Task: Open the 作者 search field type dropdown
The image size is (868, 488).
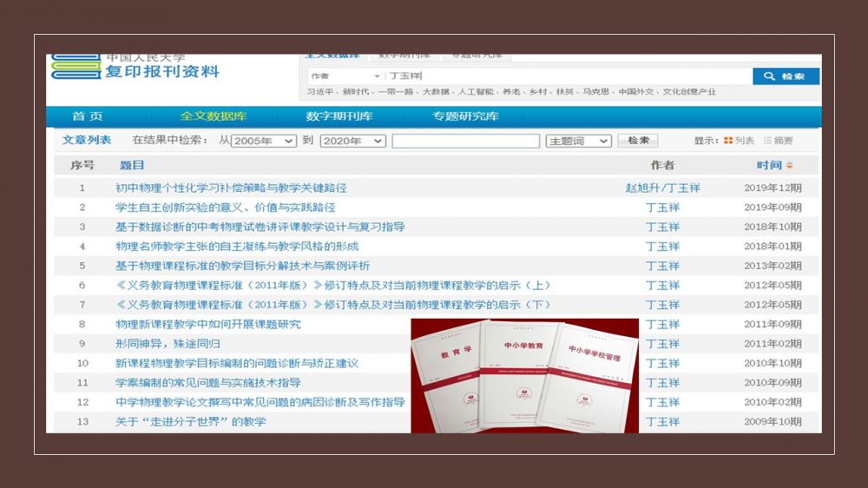Action: pyautogui.click(x=344, y=76)
